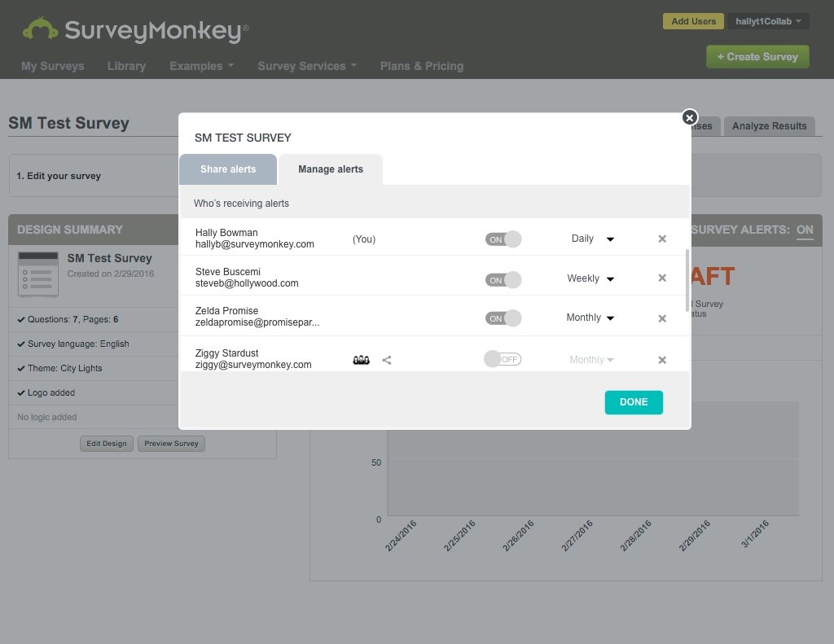Image resolution: width=834 pixels, height=644 pixels.
Task: Click the steveb@hollywood.com email
Action: pyautogui.click(x=247, y=283)
